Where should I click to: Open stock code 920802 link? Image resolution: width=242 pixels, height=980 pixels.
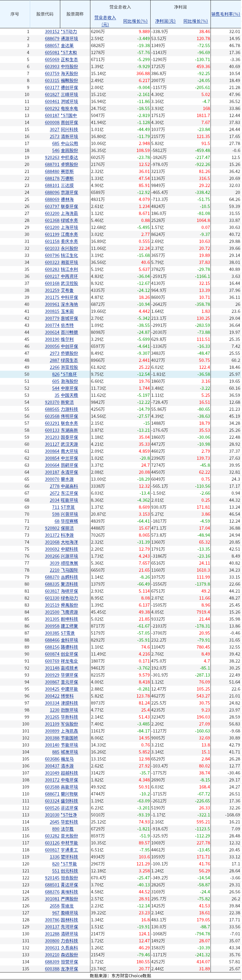52,528
